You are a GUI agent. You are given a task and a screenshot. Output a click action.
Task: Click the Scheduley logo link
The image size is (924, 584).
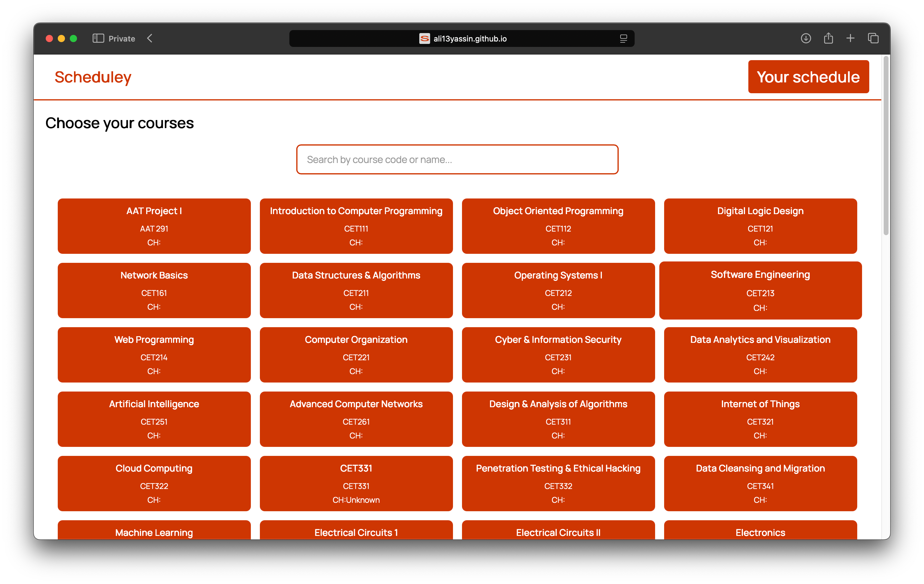(93, 77)
